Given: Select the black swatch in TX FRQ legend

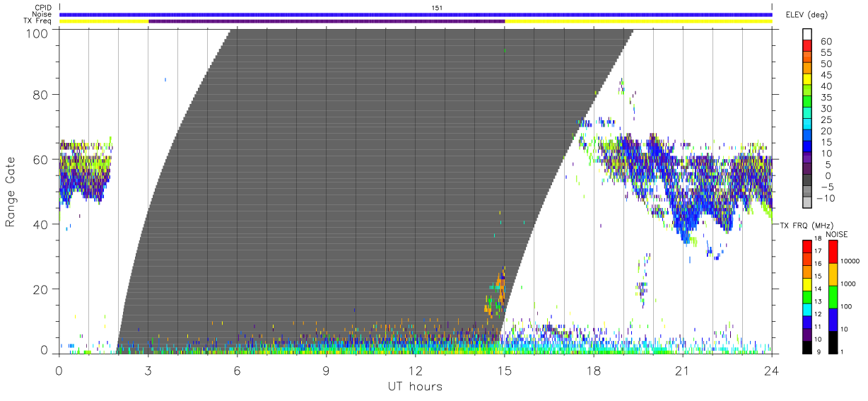Looking at the screenshot, I should point(807,348).
